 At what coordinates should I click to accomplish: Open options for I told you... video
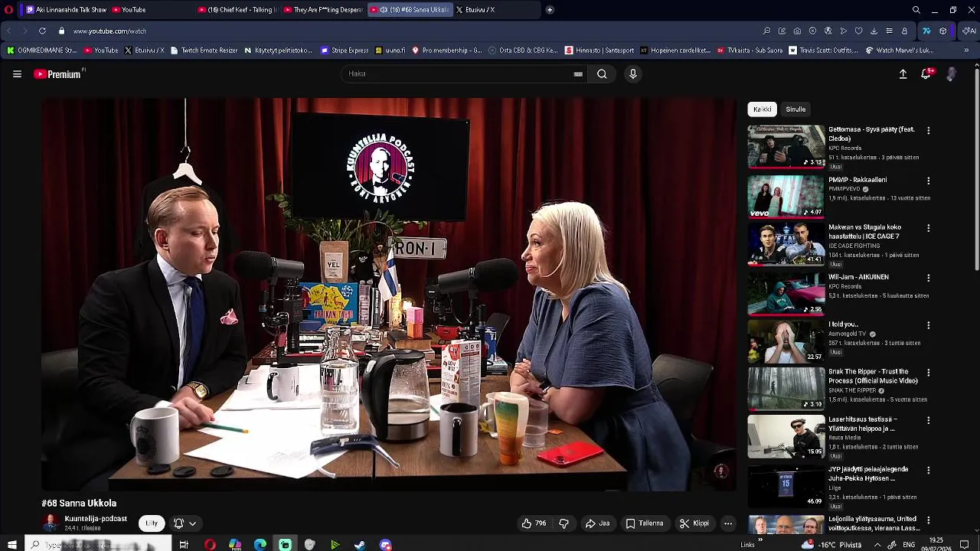928,325
